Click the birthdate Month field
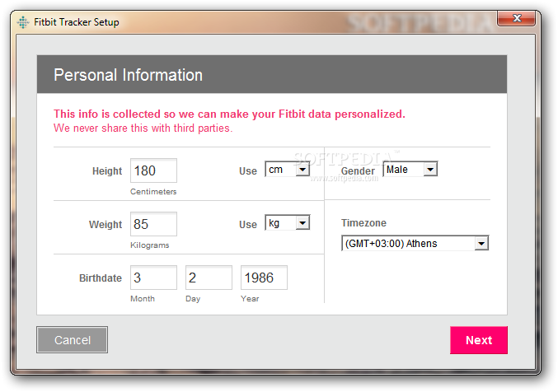 pos(153,278)
